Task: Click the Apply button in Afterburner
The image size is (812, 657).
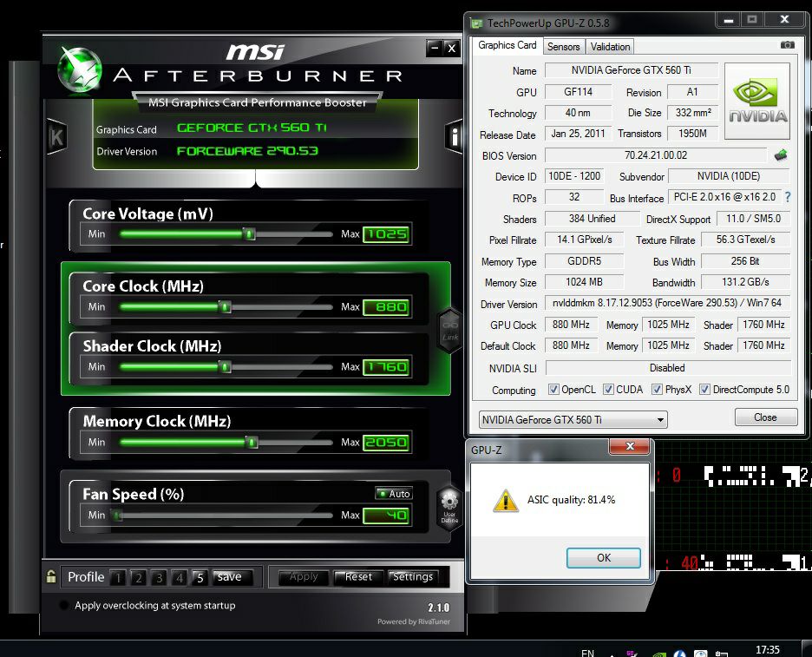Action: pyautogui.click(x=304, y=576)
